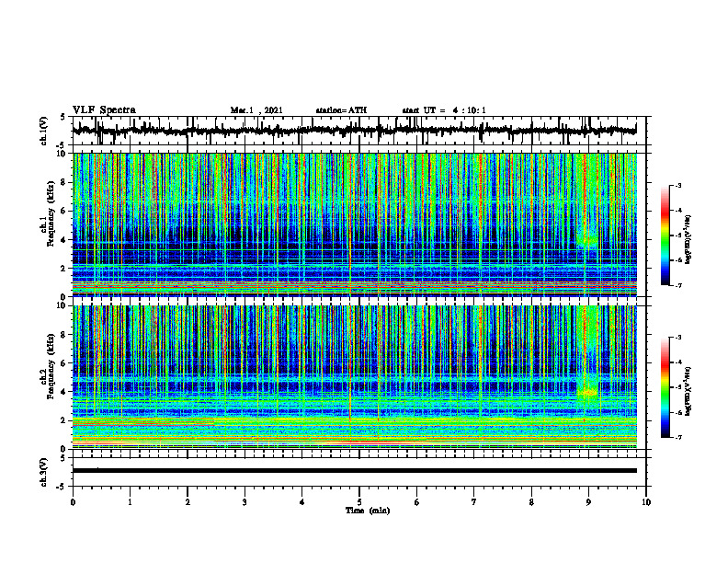Viewport: 728px width, 563px height.
Task: Click the time axis tick label "9"
Action: pos(588,502)
